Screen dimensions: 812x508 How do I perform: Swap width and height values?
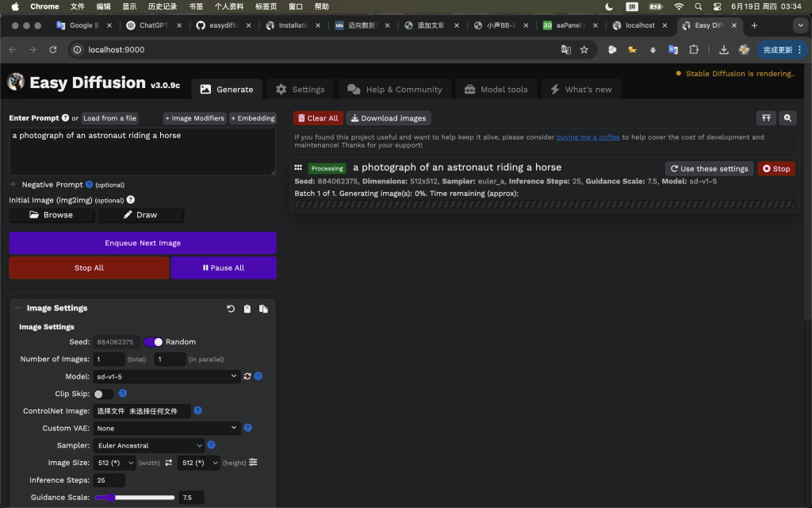[168, 463]
